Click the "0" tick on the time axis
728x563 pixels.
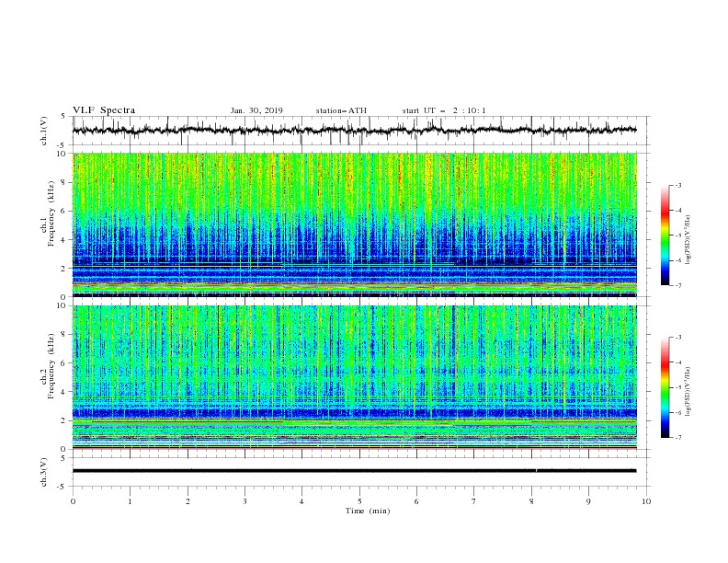point(73,501)
